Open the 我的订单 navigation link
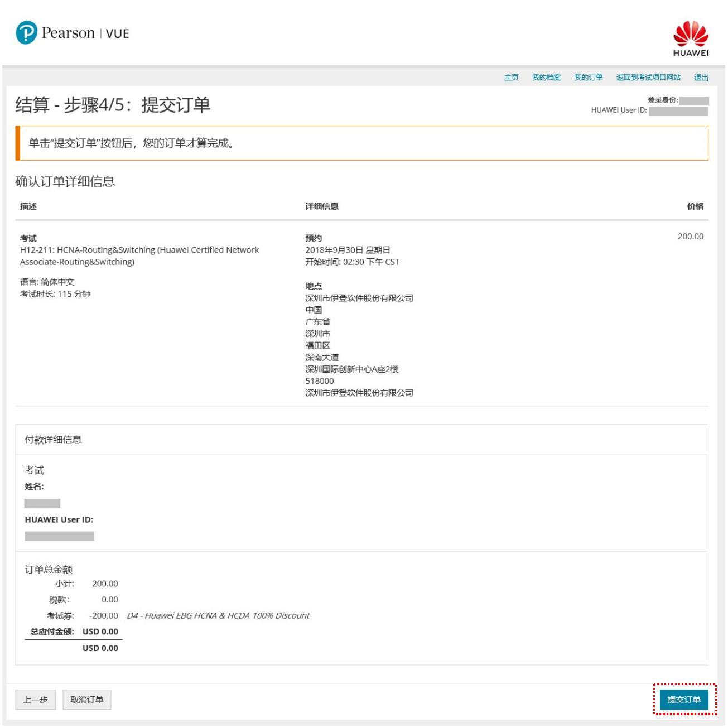Image resolution: width=728 pixels, height=728 pixels. (588, 78)
